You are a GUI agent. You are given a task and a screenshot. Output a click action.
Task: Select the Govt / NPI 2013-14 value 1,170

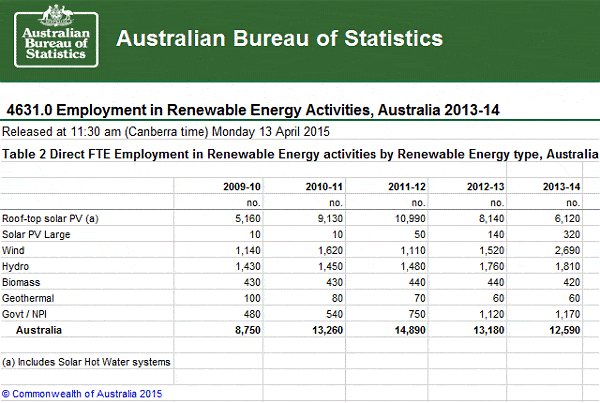click(568, 314)
